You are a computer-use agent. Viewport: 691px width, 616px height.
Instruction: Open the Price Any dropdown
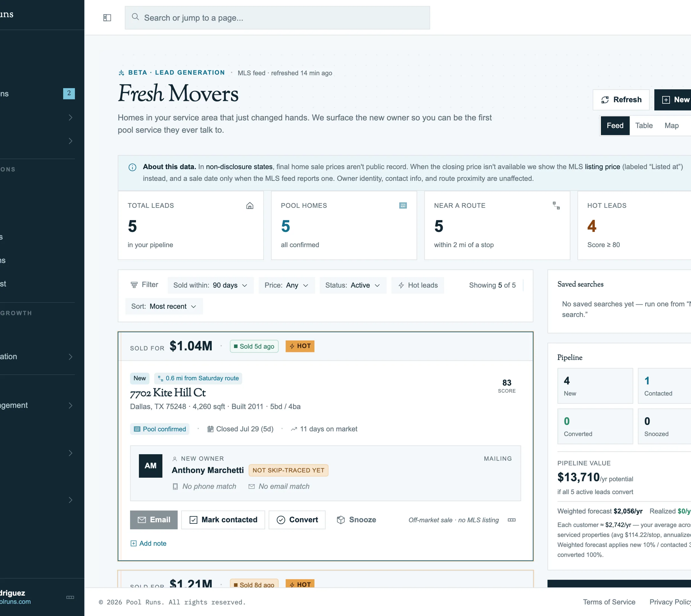click(286, 285)
